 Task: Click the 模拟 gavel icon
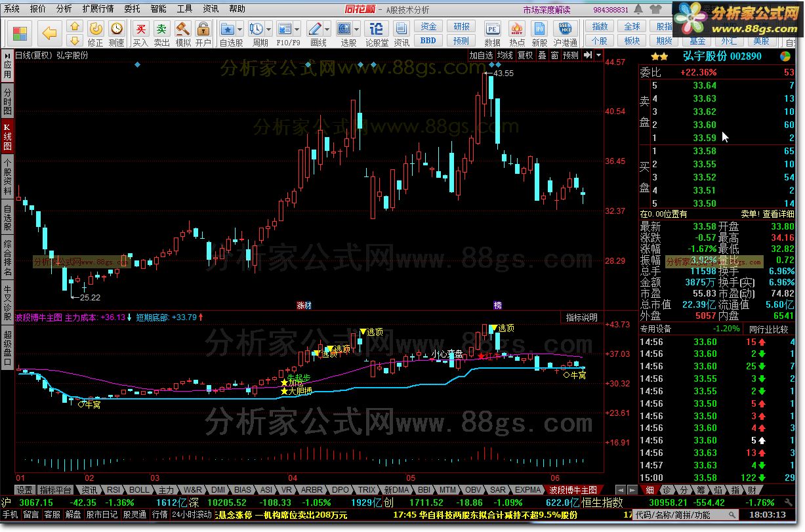click(182, 33)
